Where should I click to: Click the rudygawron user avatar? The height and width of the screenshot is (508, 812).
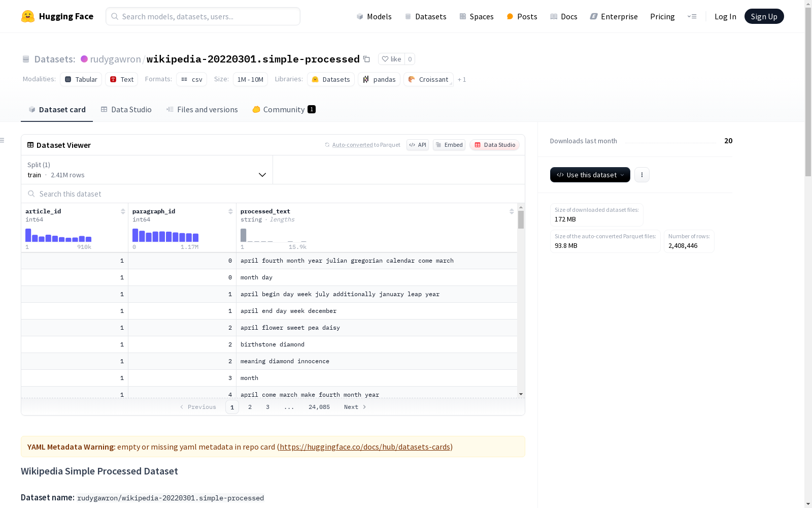pos(84,59)
